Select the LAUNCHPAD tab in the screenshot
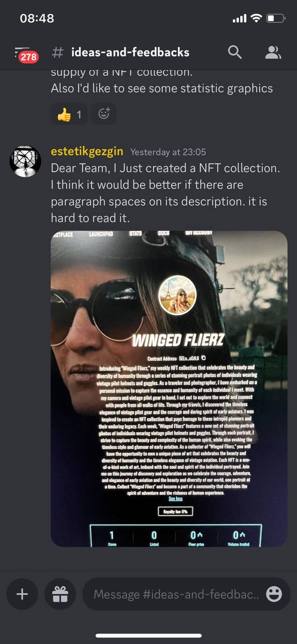This screenshot has height=644, width=297. [x=102, y=234]
